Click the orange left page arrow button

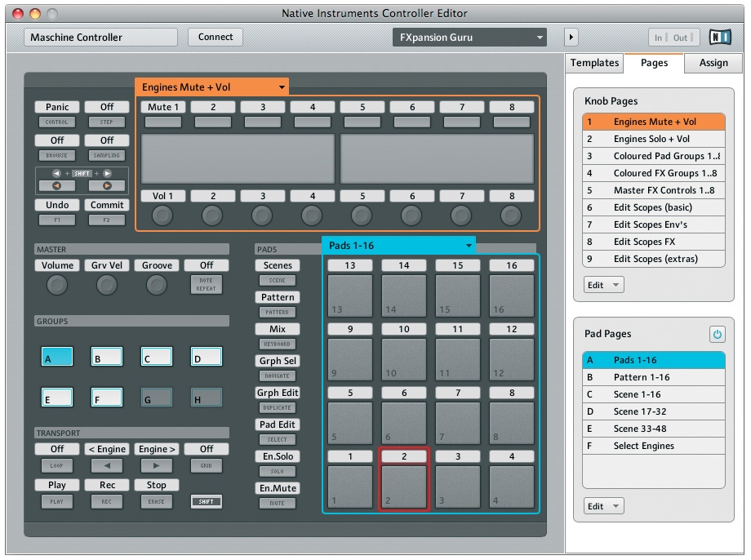tap(56, 185)
